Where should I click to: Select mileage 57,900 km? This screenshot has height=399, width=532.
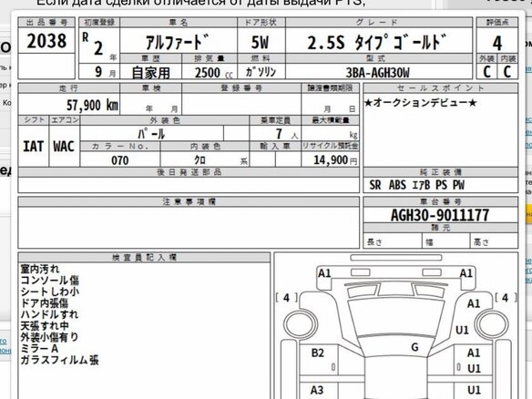click(x=92, y=105)
